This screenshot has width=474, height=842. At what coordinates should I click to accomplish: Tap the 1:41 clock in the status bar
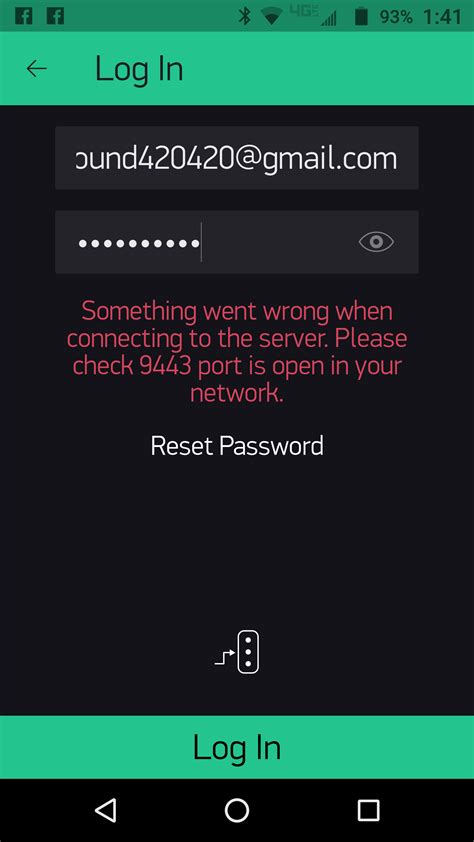(442, 16)
